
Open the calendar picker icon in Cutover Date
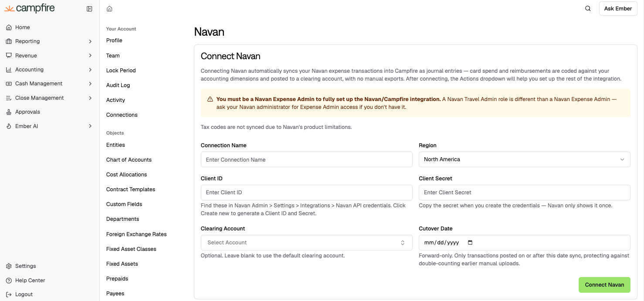pos(470,243)
